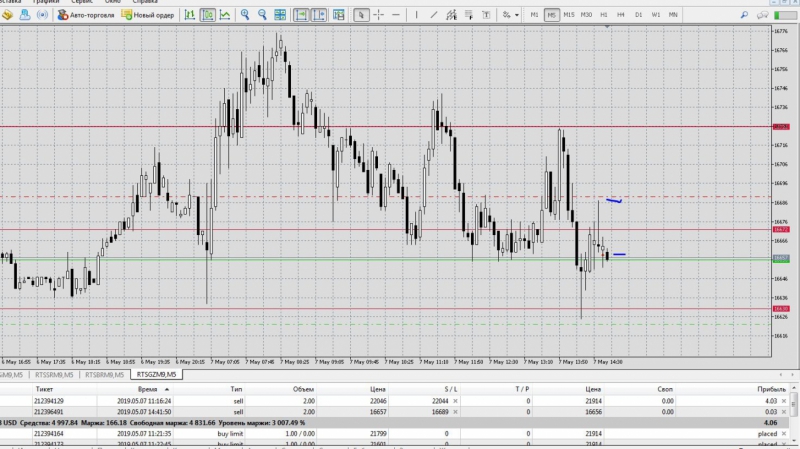Toggle the Авто-торговля auto-trading button

(85, 15)
